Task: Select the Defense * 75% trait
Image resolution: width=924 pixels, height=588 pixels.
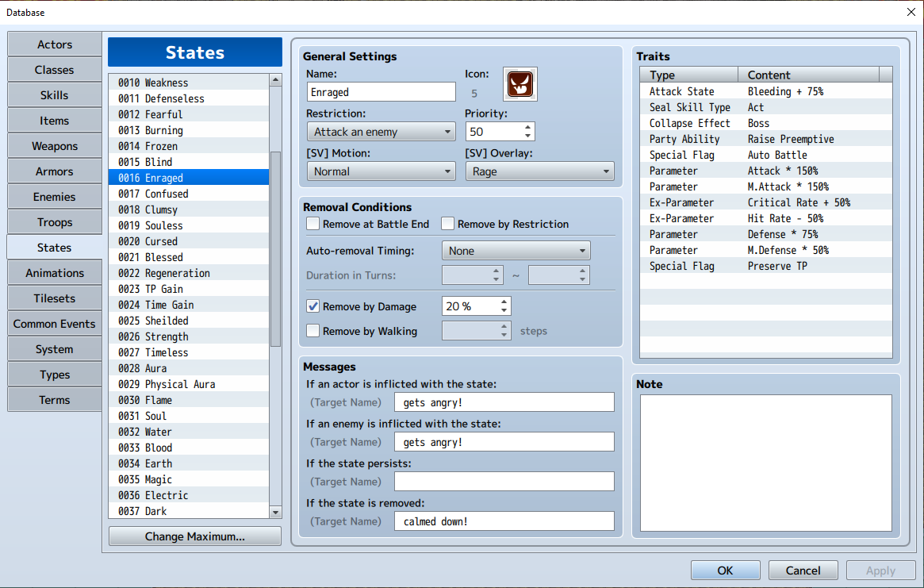Action: pyautogui.click(x=765, y=234)
